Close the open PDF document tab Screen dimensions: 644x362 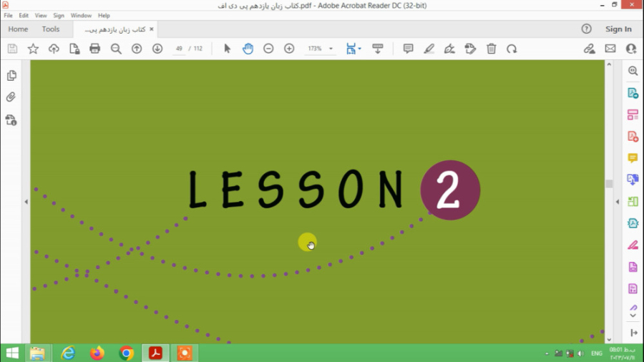pyautogui.click(x=152, y=29)
